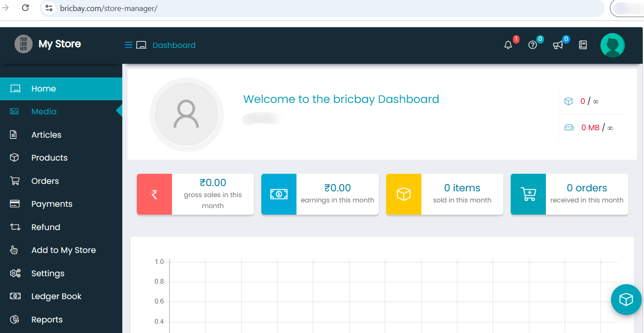Go to Orders in the sidebar
The height and width of the screenshot is (333, 644).
[45, 181]
